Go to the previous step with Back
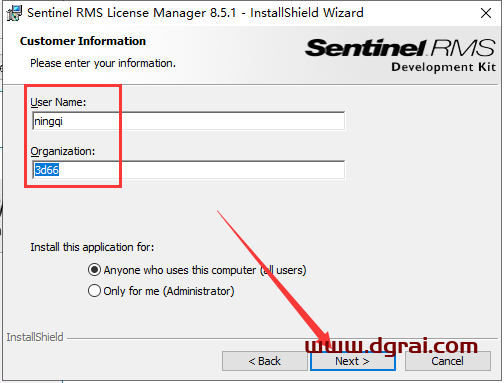Image resolution: width=504 pixels, height=383 pixels. (265, 361)
